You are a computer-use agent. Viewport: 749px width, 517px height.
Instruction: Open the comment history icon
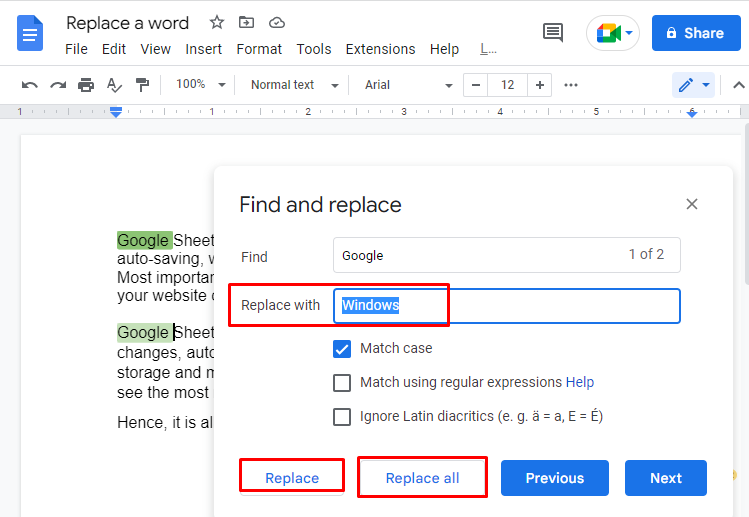coord(553,32)
